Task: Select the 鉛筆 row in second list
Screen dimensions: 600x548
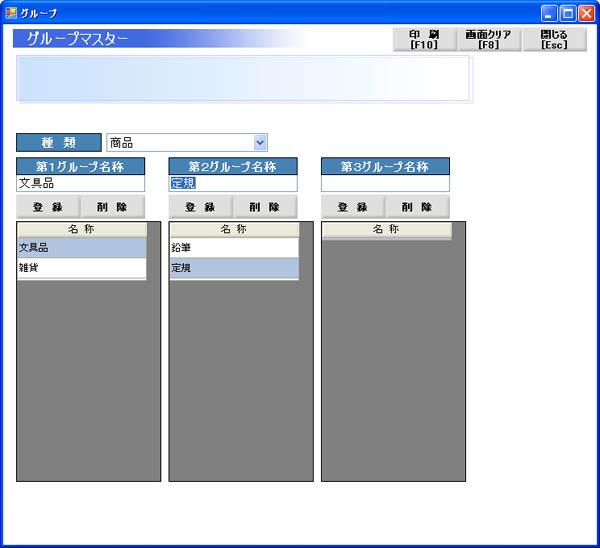Action: click(234, 248)
